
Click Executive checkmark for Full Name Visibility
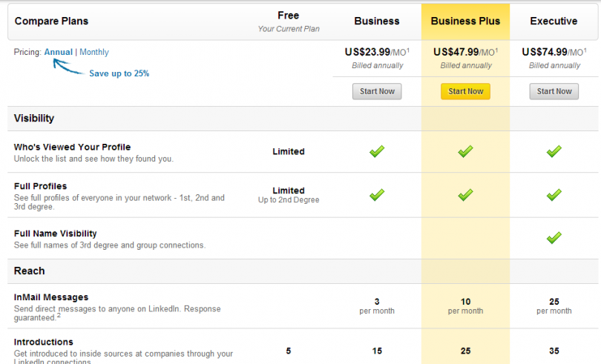[x=554, y=238]
